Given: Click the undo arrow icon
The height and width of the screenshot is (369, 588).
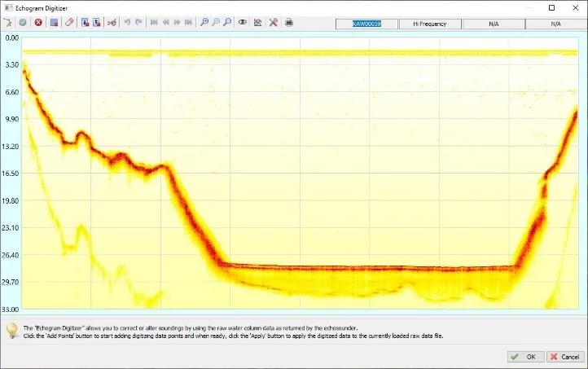Looking at the screenshot, I should pyautogui.click(x=127, y=23).
